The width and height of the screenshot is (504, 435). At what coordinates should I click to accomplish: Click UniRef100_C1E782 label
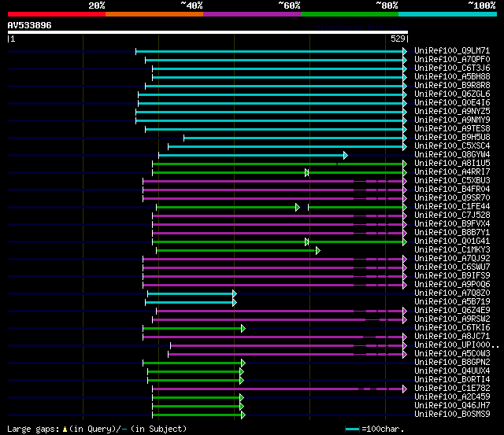[x=452, y=389]
